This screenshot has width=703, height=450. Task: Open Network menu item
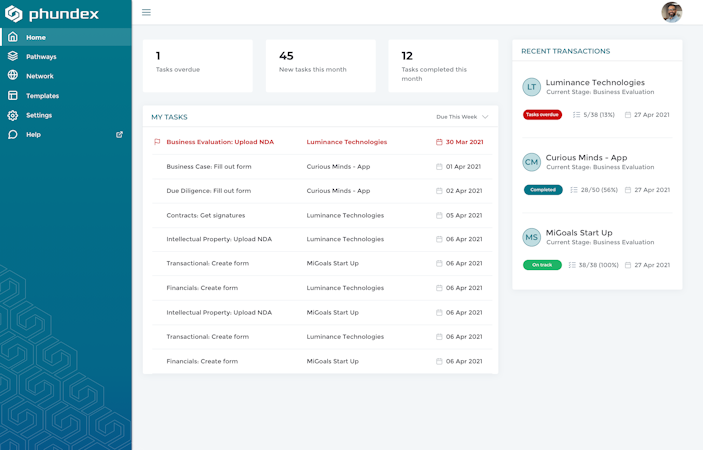click(x=66, y=76)
